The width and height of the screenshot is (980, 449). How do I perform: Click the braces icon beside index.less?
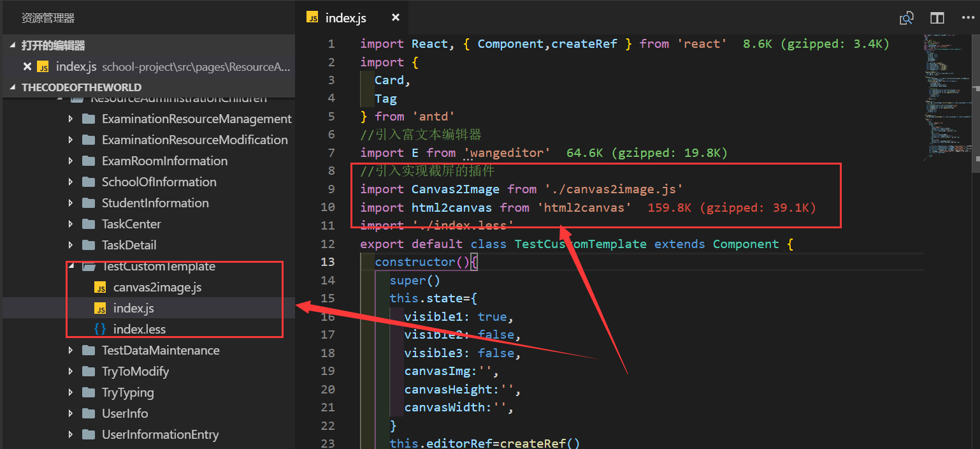pyautogui.click(x=100, y=330)
